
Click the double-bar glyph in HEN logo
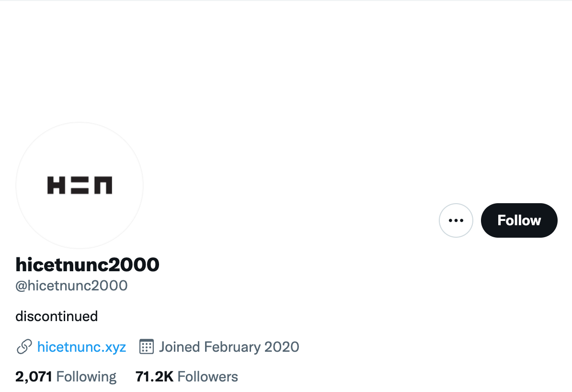(80, 185)
